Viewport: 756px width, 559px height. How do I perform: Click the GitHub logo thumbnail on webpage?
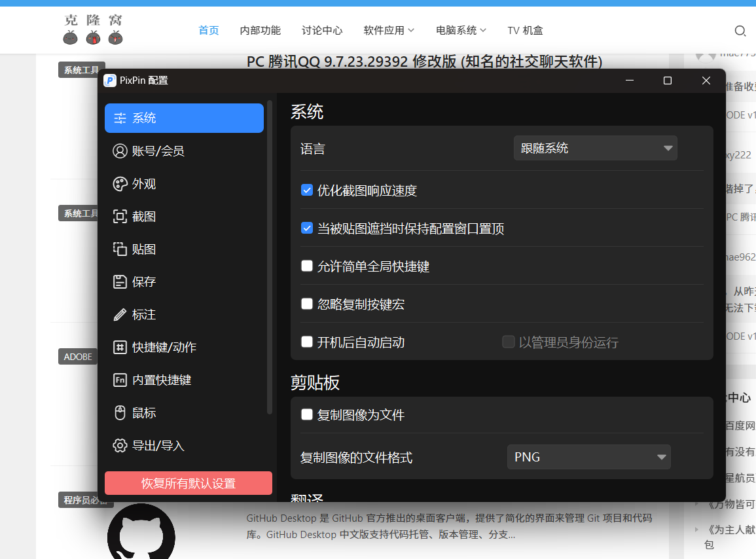[141, 532]
